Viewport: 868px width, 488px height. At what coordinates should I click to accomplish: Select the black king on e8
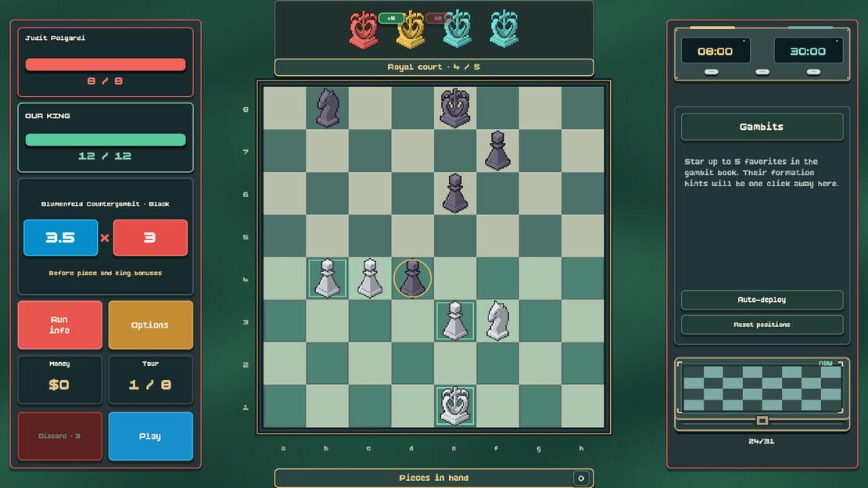point(455,108)
